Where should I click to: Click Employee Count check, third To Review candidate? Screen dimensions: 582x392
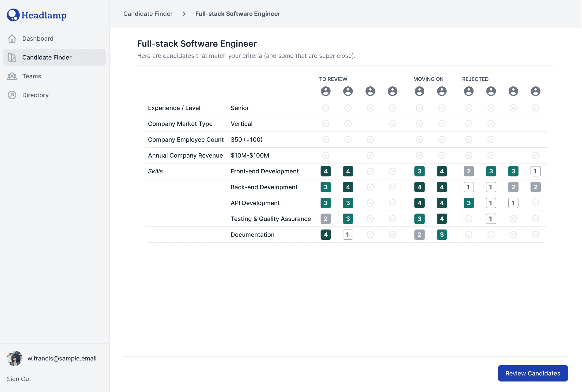(370, 139)
